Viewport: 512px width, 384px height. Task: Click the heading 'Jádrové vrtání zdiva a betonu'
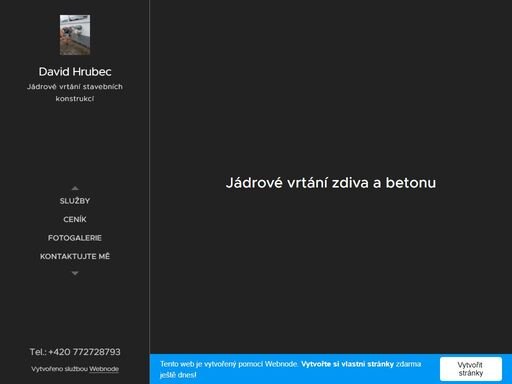pos(331,183)
